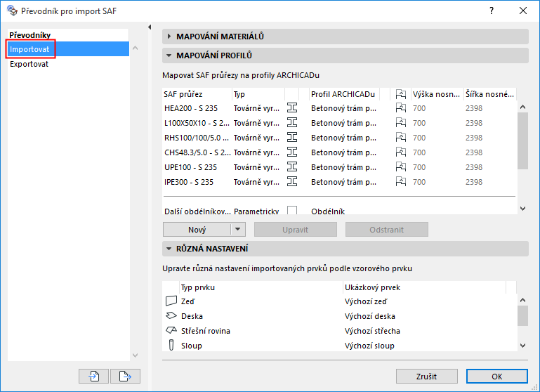Screen dimensions: 540x392
Task: Select Exportovat in the translator list
Action: [29, 64]
